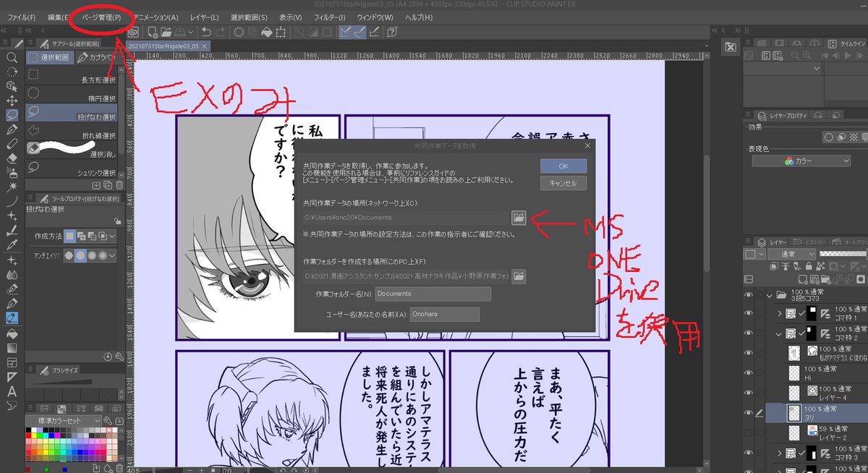
Task: Select the Text tool
Action: [x=12, y=391]
